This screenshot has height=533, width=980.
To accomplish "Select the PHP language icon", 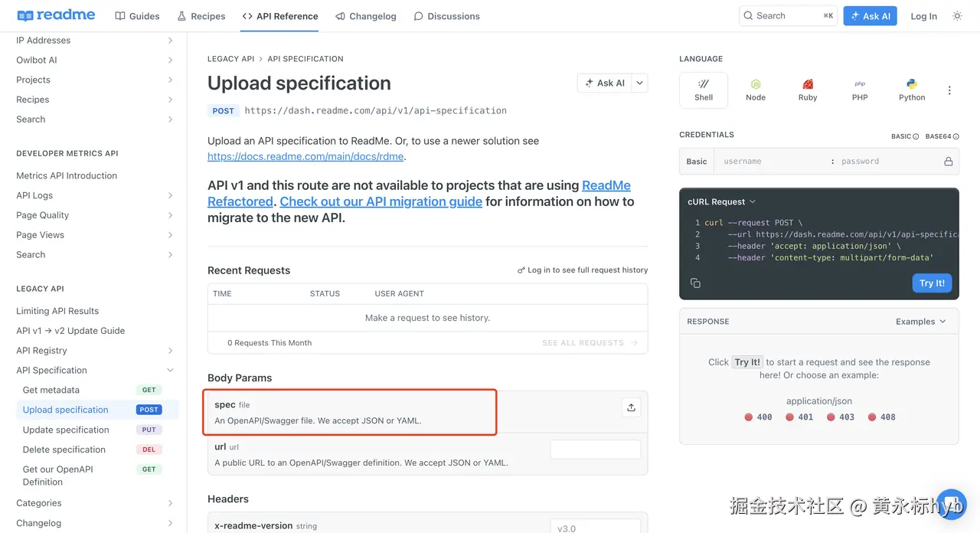I will point(860,90).
